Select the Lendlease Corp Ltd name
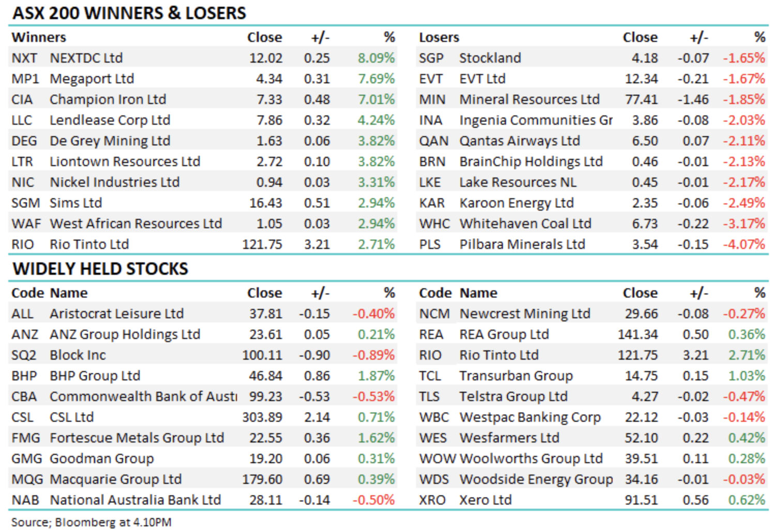The width and height of the screenshot is (774, 532). click(110, 120)
